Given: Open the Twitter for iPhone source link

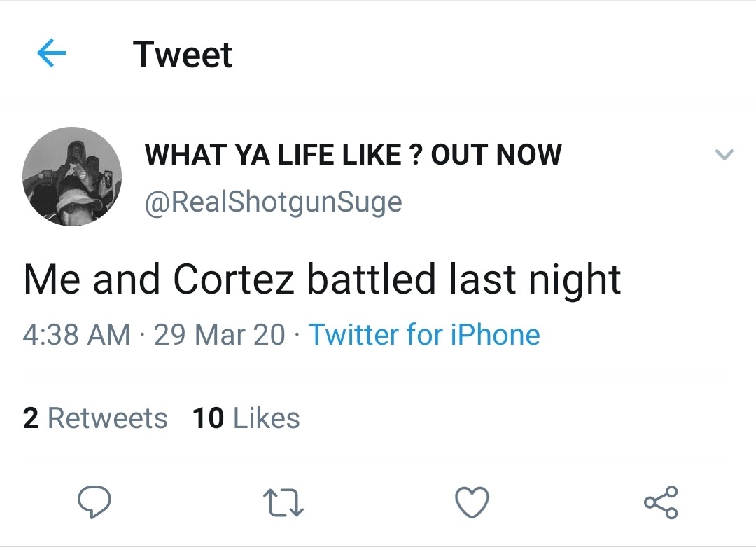Looking at the screenshot, I should (x=424, y=334).
